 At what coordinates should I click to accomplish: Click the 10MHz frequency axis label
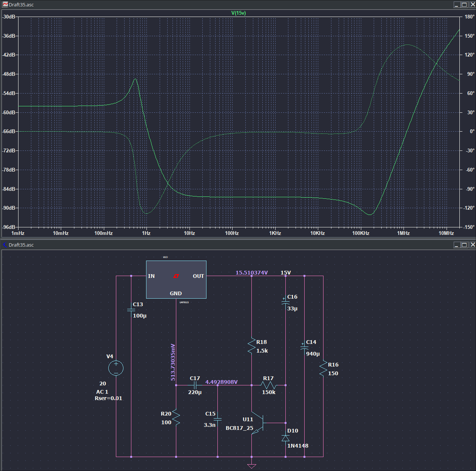click(x=446, y=233)
